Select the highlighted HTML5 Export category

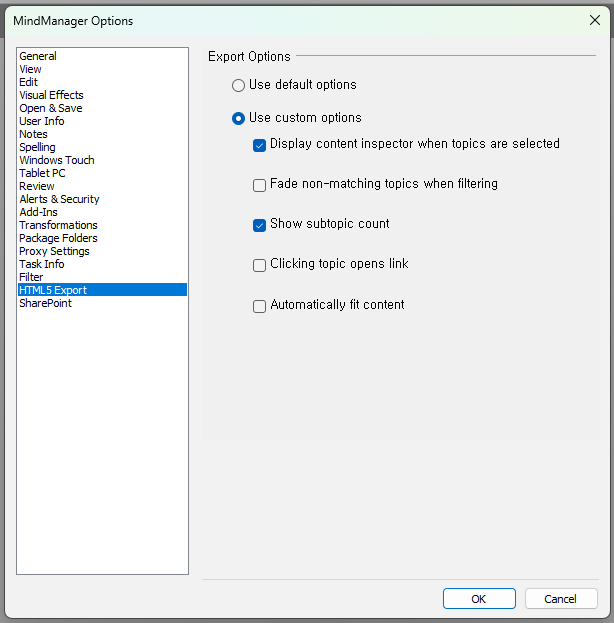tap(103, 290)
